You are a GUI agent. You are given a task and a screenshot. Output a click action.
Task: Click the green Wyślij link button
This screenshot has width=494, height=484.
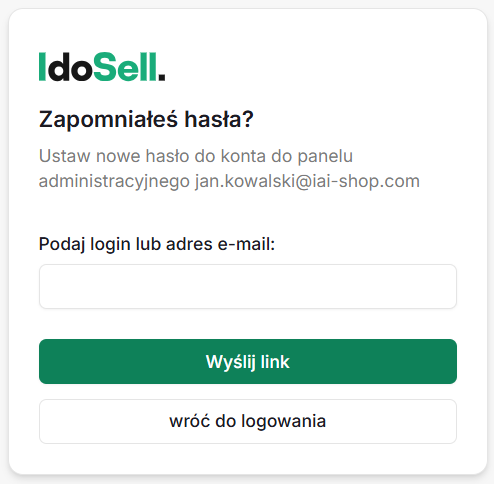[248, 361]
